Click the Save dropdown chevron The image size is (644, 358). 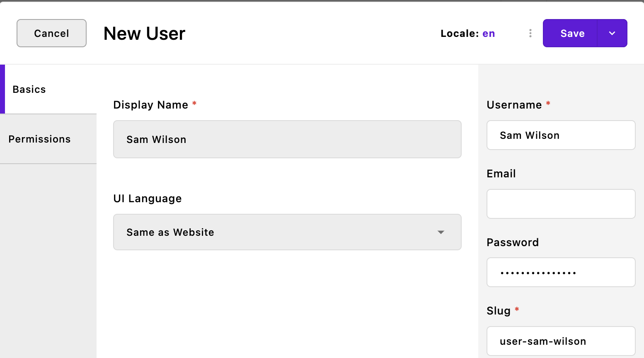coord(612,33)
